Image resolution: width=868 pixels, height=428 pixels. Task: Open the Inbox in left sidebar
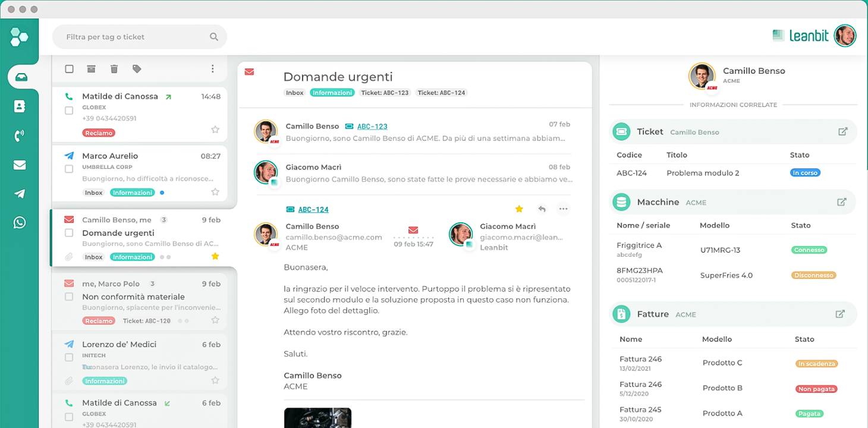tap(20, 77)
